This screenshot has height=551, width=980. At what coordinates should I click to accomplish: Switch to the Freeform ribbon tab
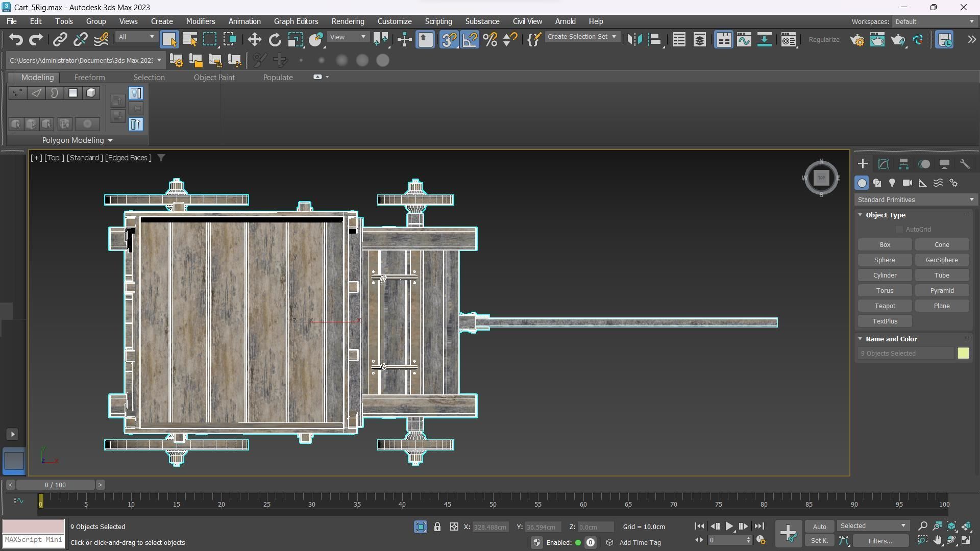coord(89,78)
